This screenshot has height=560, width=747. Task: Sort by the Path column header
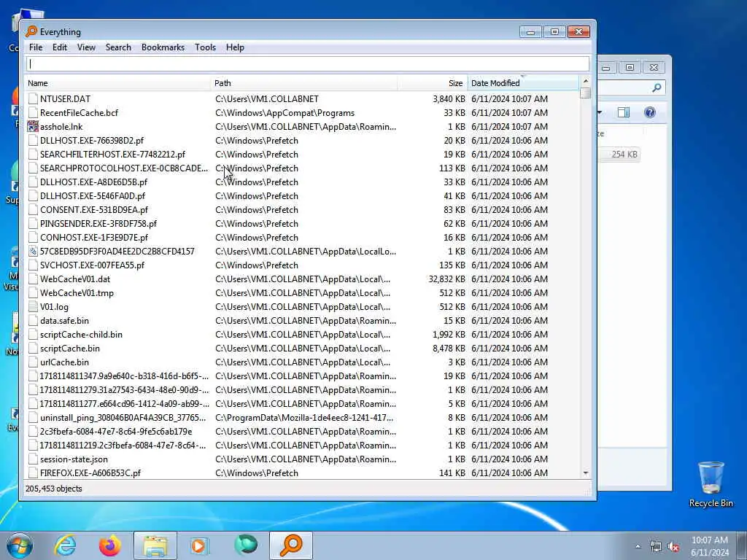[x=303, y=83]
